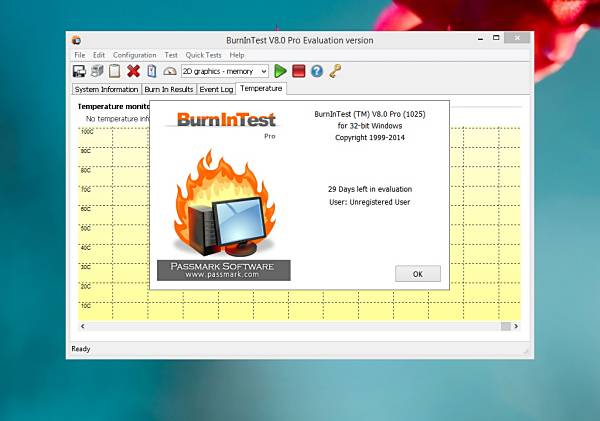Image resolution: width=600 pixels, height=421 pixels.
Task: Start tests with green play icon
Action: (280, 71)
